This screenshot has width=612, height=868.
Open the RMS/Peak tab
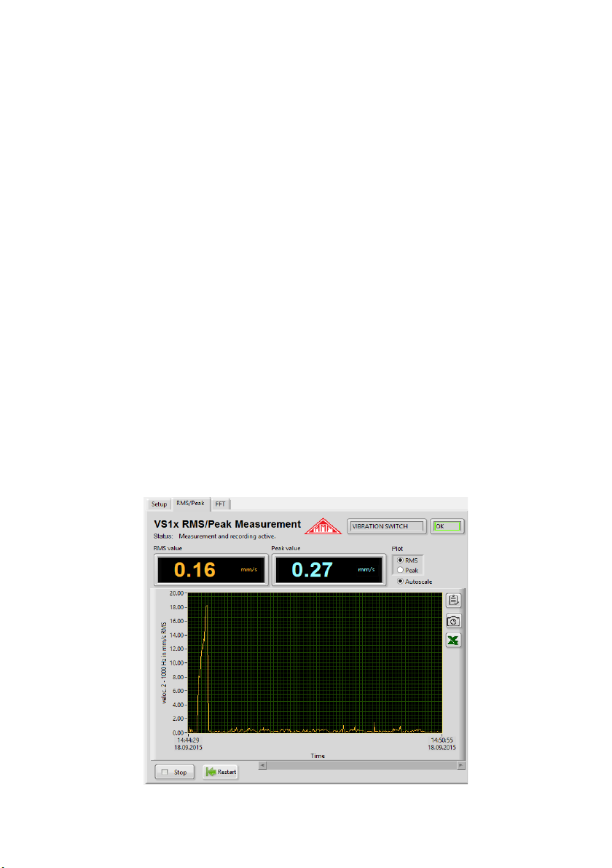pos(190,503)
